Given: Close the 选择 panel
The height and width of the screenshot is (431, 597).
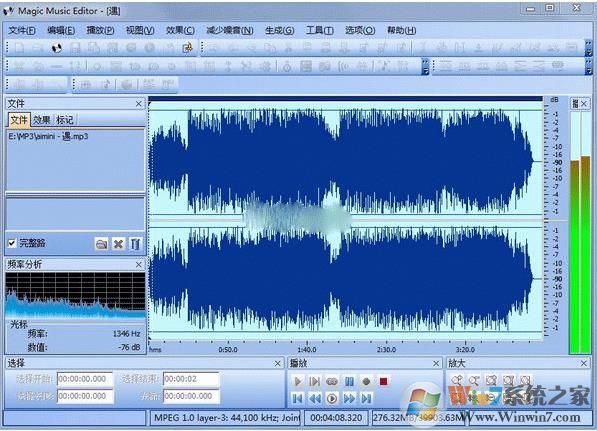Looking at the screenshot, I should [278, 364].
